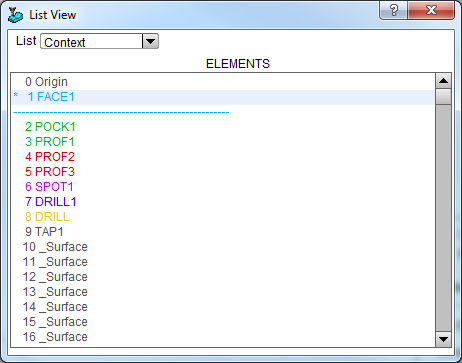Select the 7 DRILL1 element
The image size is (462, 363).
pyautogui.click(x=223, y=202)
